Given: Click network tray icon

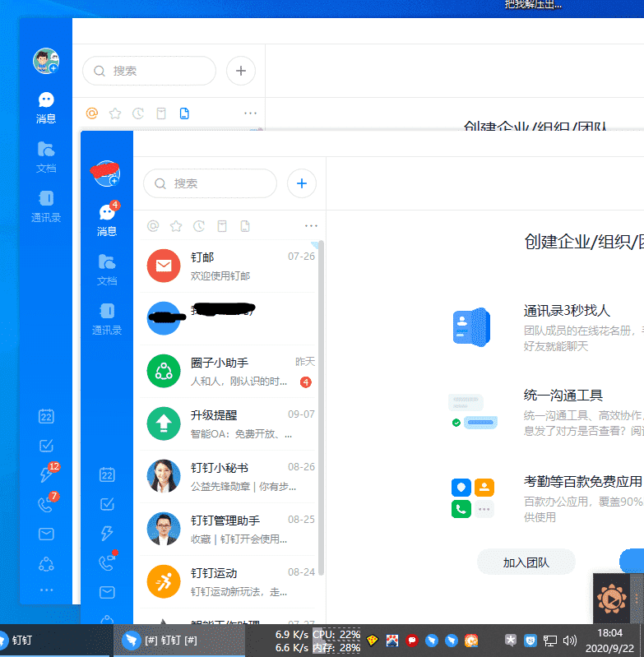Looking at the screenshot, I should click(x=549, y=641).
